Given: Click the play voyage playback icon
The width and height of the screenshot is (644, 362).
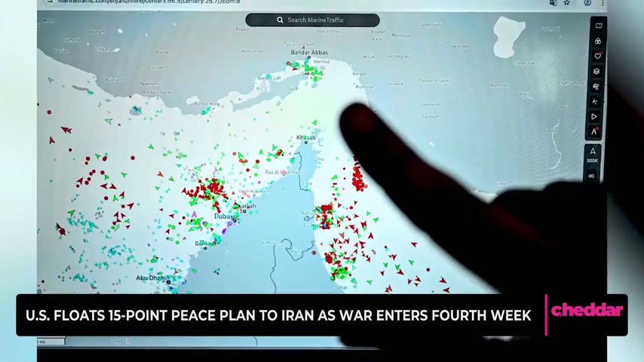Looking at the screenshot, I should 594,117.
